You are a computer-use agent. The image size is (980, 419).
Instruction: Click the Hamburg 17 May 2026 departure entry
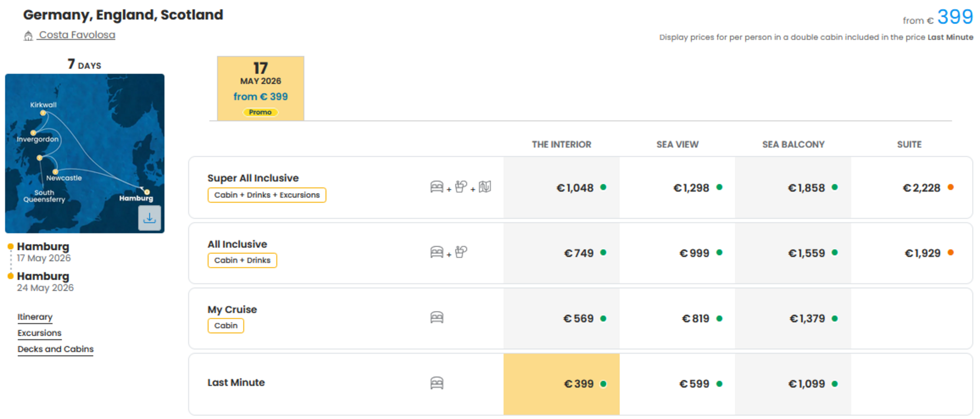coord(43,252)
